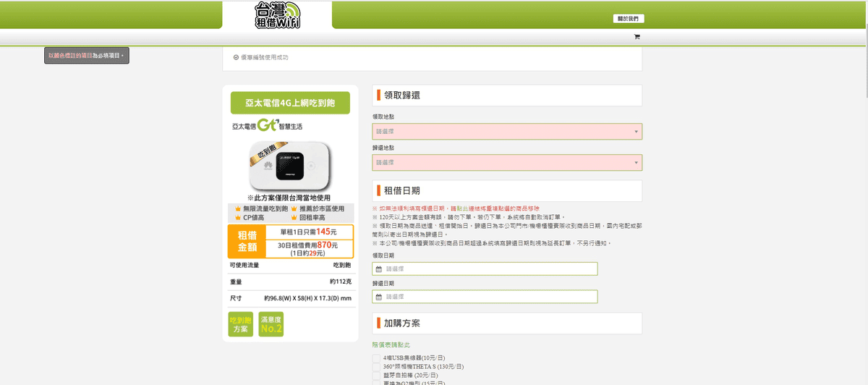Screen dimensions: 868x385
Task: Open the shopping cart icon
Action: click(637, 37)
